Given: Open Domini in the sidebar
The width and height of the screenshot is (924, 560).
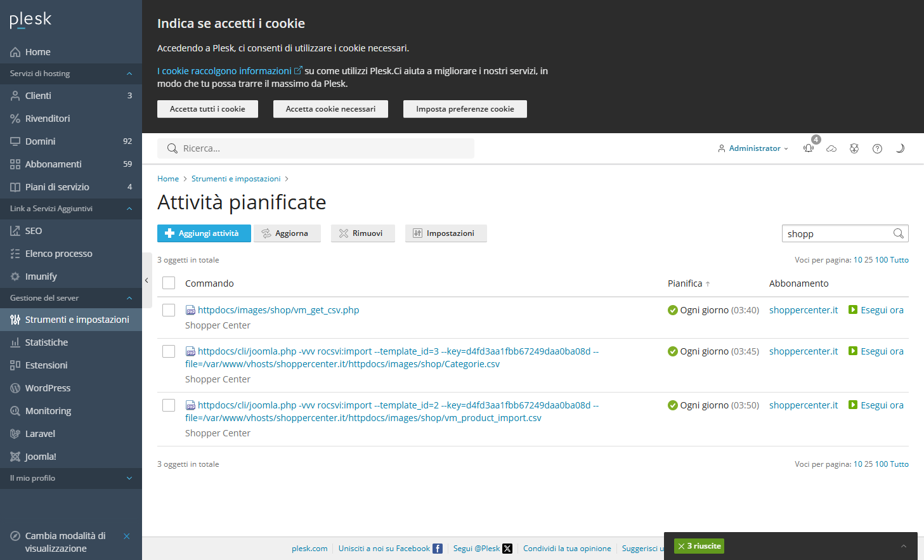Looking at the screenshot, I should point(71,141).
